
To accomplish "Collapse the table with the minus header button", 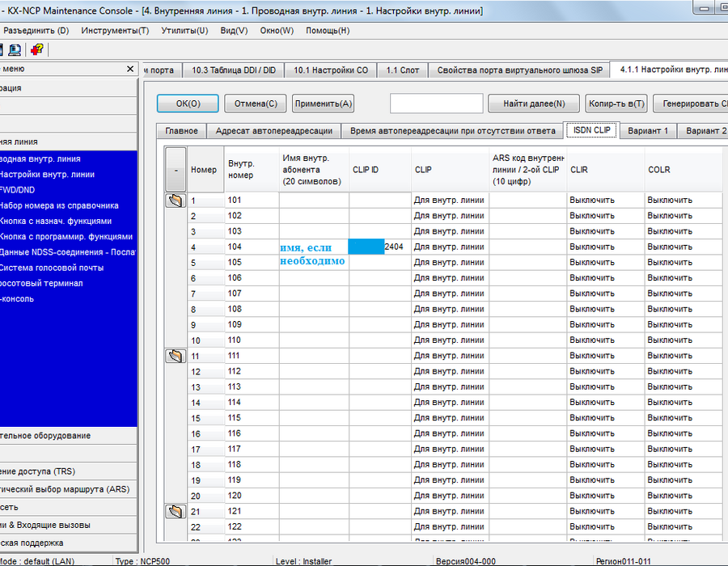I will [x=176, y=170].
